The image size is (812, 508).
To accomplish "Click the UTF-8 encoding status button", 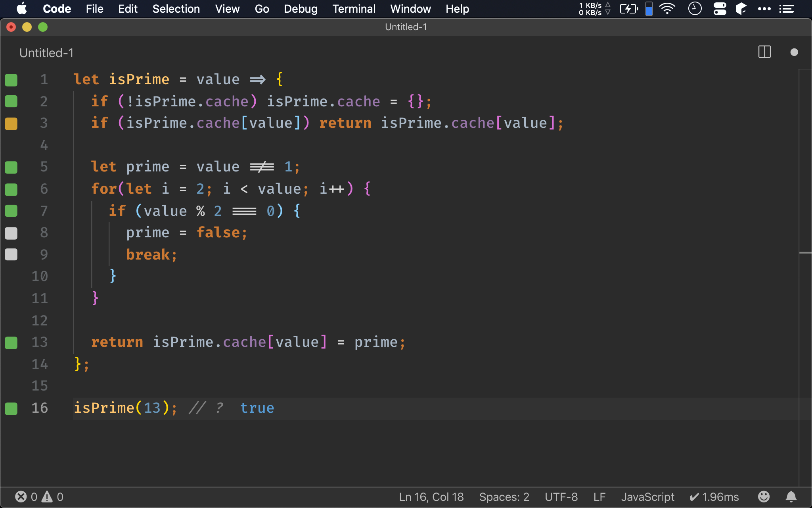I will pos(561,496).
